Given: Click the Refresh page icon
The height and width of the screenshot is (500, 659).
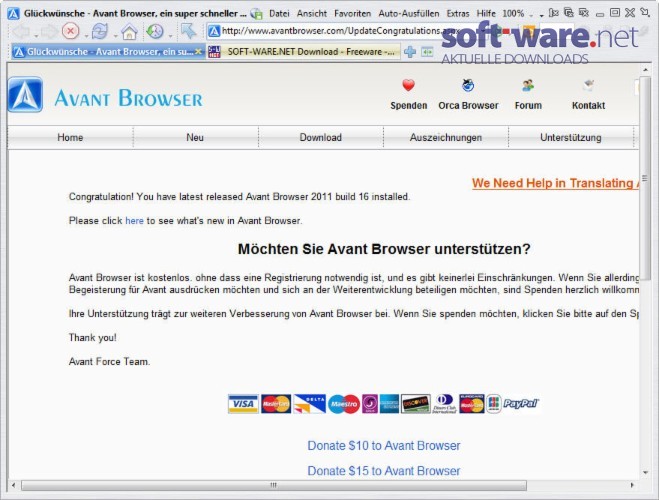Looking at the screenshot, I should [x=100, y=31].
